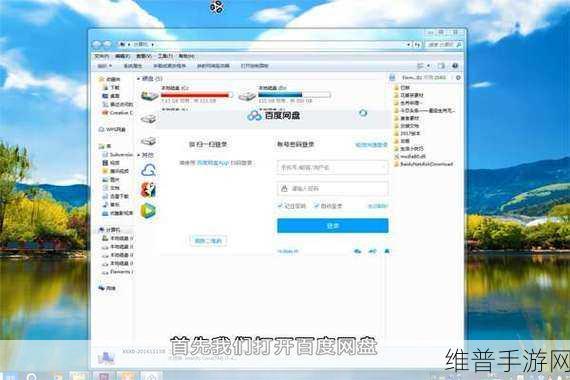Click 打开控制面板 in the toolbar
This screenshot has height=380, width=570.
click(254, 66)
